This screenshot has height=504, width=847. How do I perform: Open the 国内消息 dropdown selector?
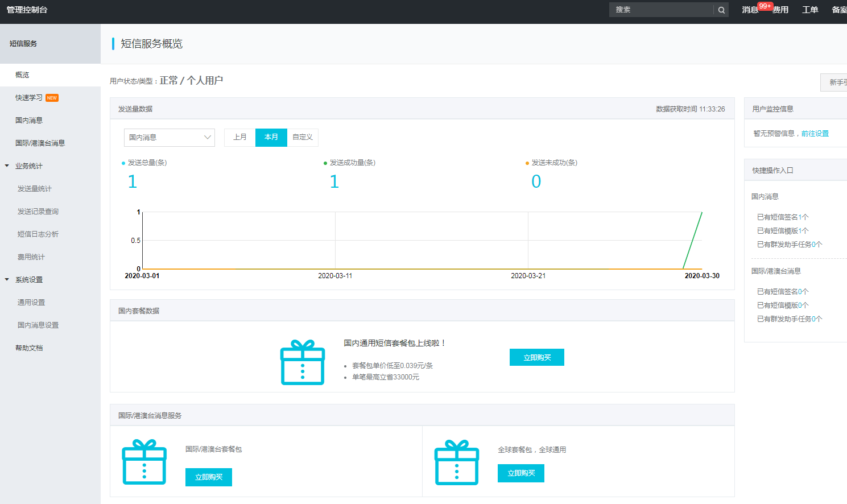[x=170, y=138]
